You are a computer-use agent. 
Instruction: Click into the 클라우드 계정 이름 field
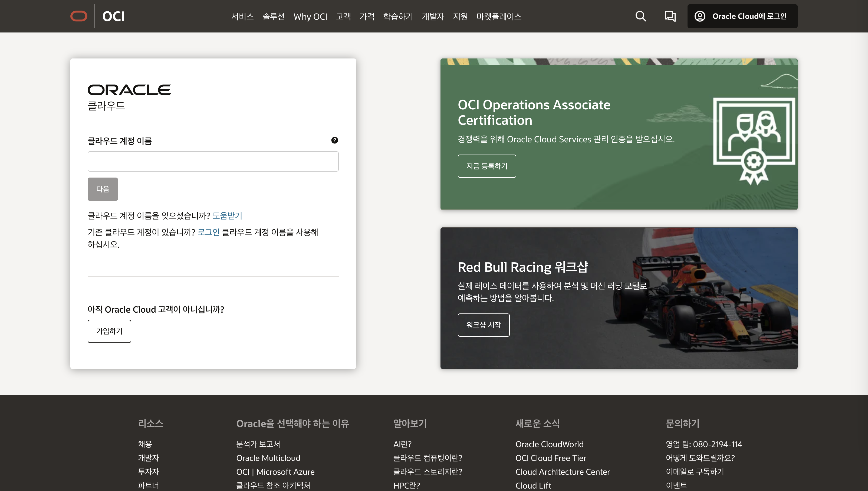(213, 162)
